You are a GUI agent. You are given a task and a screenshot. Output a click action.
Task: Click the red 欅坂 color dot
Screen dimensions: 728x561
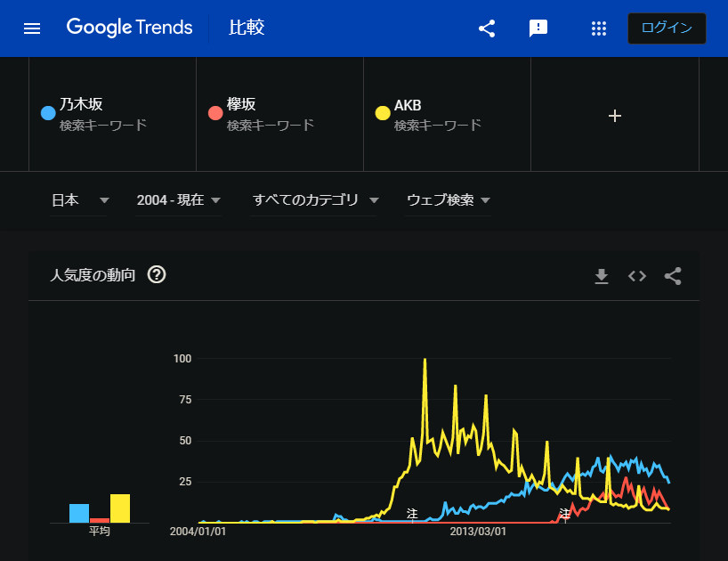pyautogui.click(x=215, y=113)
